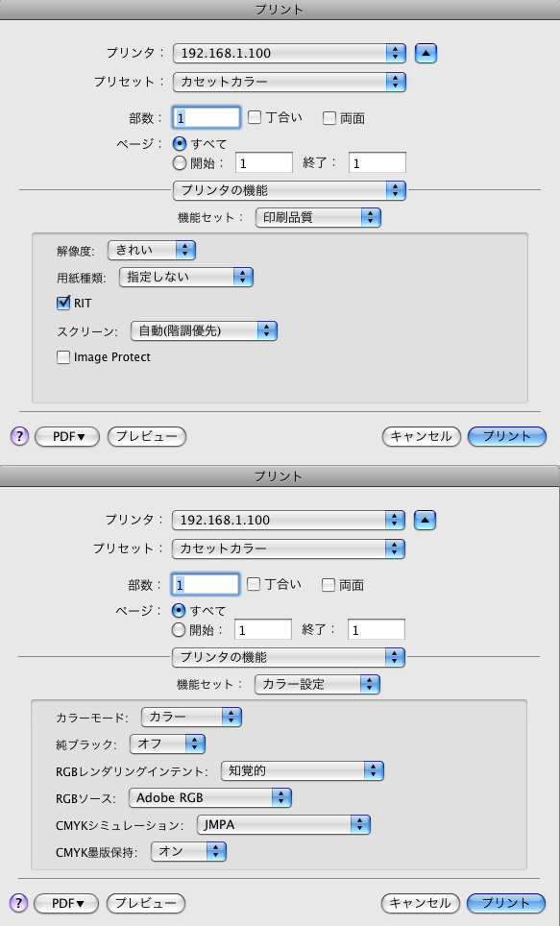Collapse lower dialog with the triangle button
This screenshot has width=560, height=926.
[425, 521]
